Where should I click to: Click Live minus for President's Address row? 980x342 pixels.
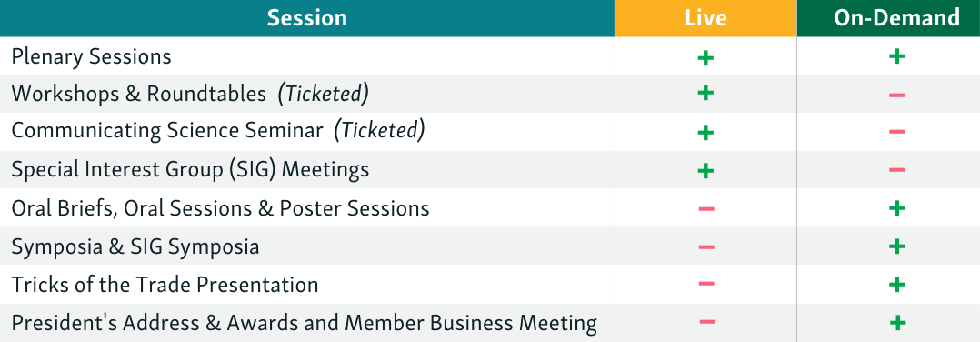707,322
